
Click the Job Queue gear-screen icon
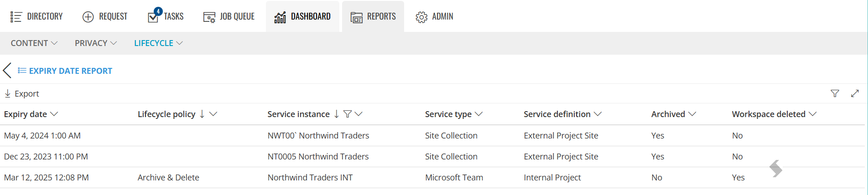209,17
